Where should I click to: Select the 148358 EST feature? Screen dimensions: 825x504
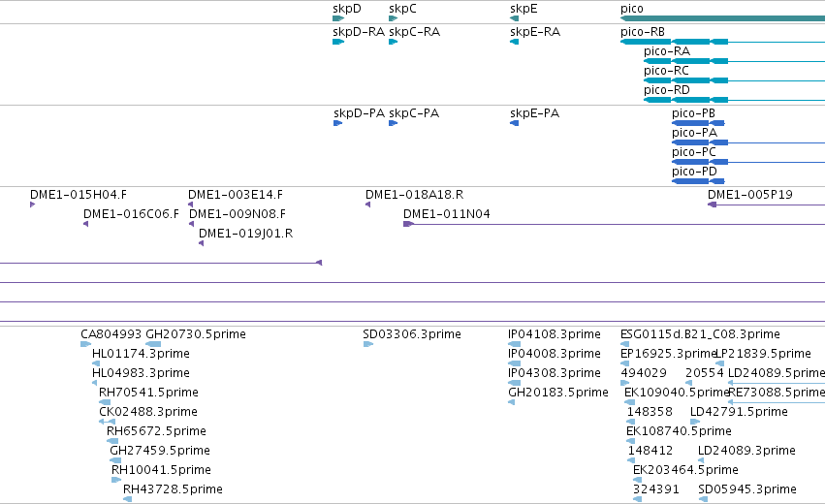(x=631, y=422)
